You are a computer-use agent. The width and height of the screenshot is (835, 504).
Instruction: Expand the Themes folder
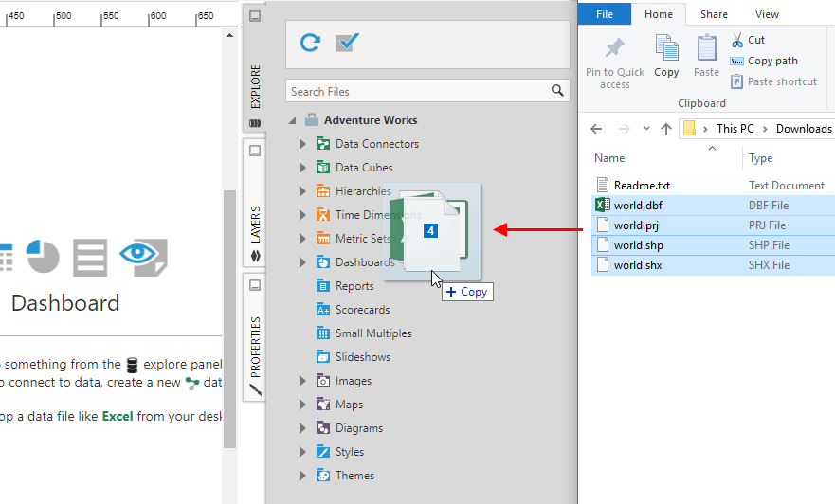pyautogui.click(x=302, y=476)
